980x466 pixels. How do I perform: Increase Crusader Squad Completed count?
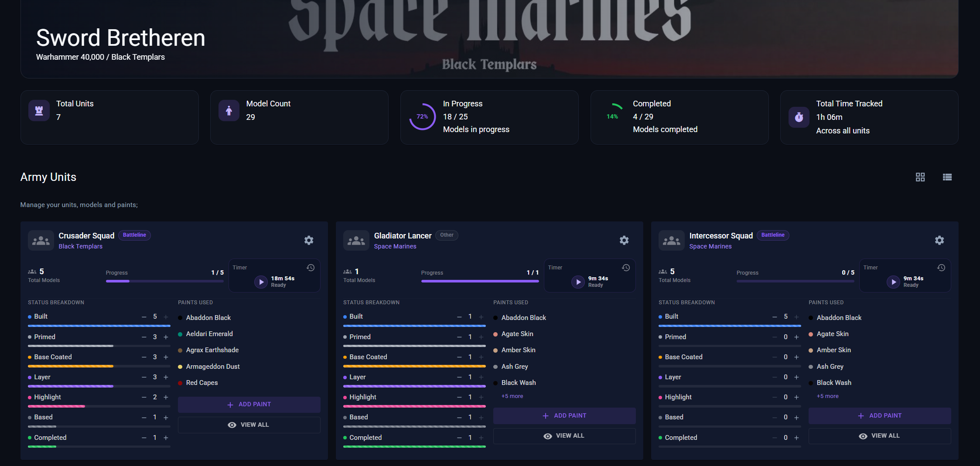click(166, 438)
